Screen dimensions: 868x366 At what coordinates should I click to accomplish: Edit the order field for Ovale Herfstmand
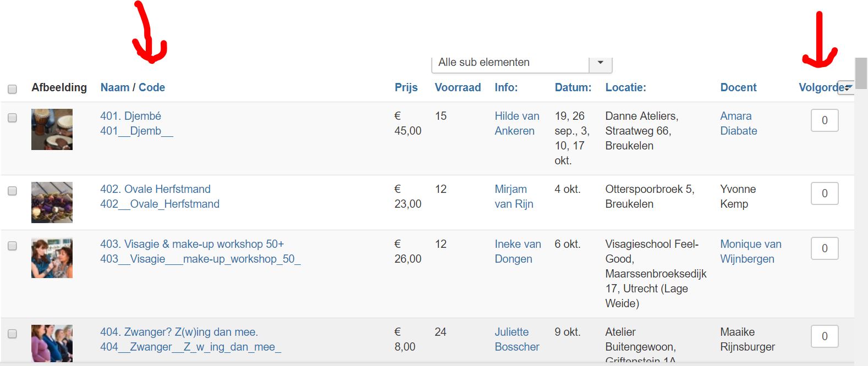824,193
